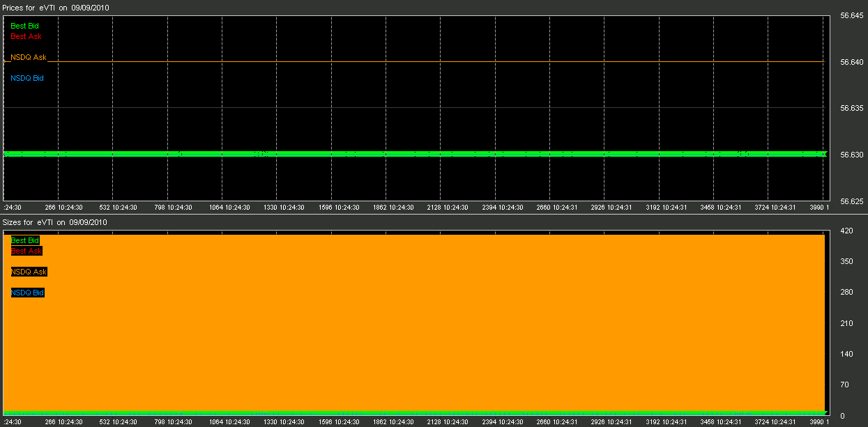Select 'Best Bid' legend label in Prices chart
868x427 pixels.
[24, 26]
